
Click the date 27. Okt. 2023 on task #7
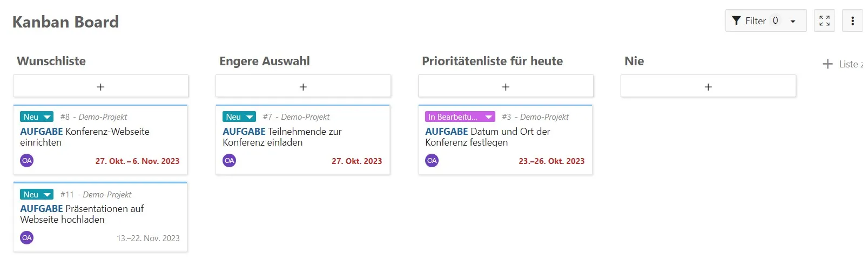[x=356, y=161]
